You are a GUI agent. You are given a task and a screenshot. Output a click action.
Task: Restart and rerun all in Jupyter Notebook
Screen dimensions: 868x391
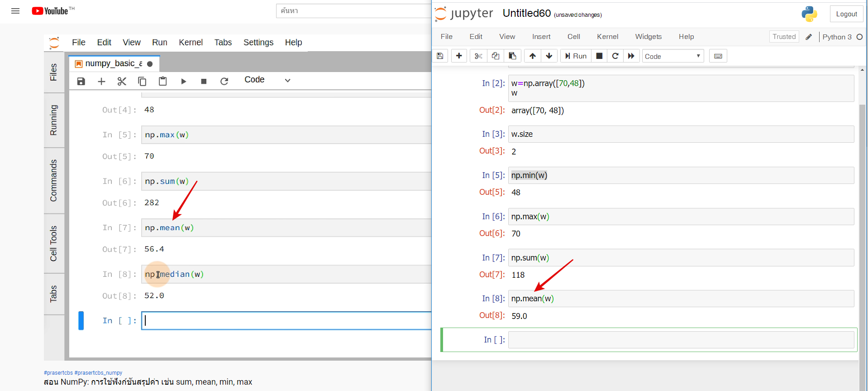tap(631, 56)
